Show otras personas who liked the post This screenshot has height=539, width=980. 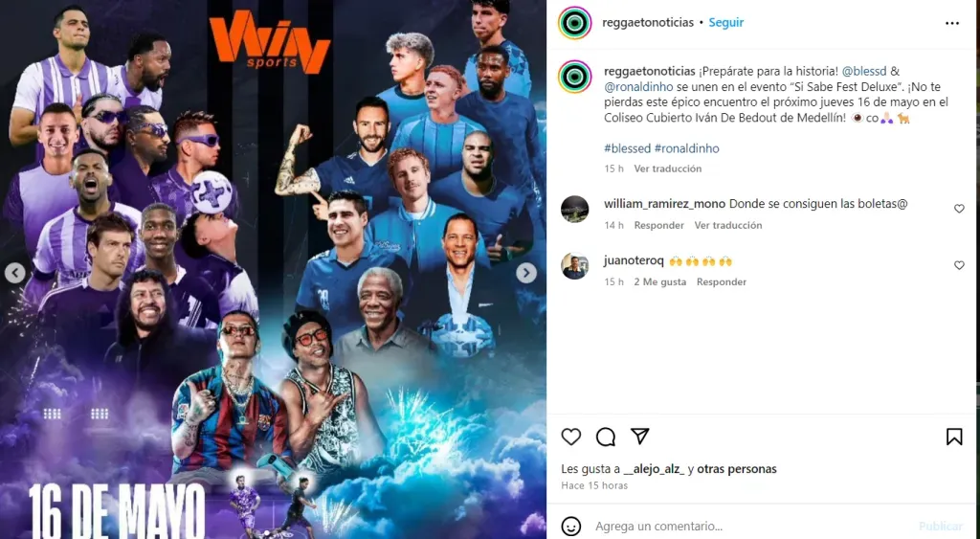(737, 469)
